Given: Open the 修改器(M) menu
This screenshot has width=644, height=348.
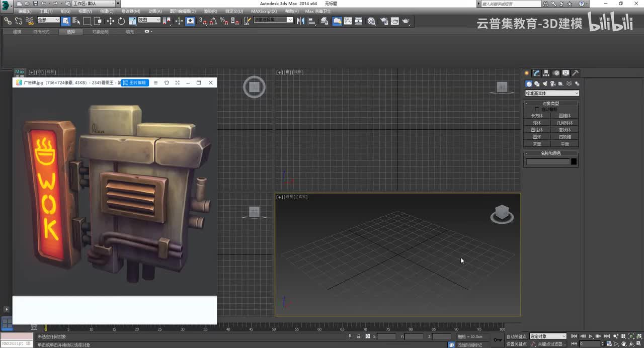Looking at the screenshot, I should pyautogui.click(x=131, y=11).
